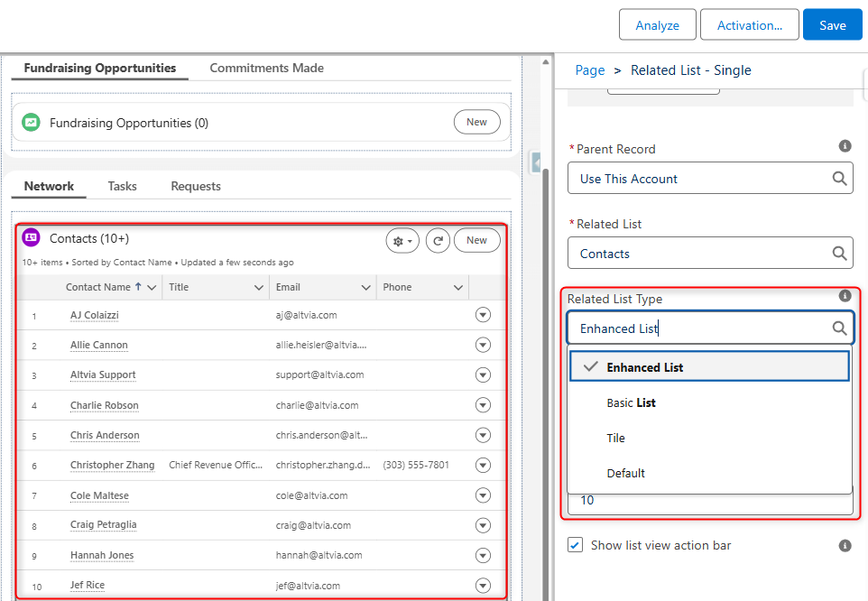The height and width of the screenshot is (601, 868).
Task: Click search icon in Related List field
Action: coord(839,254)
